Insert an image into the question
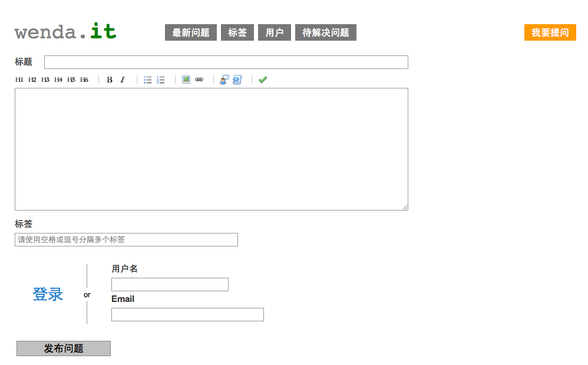 [186, 80]
